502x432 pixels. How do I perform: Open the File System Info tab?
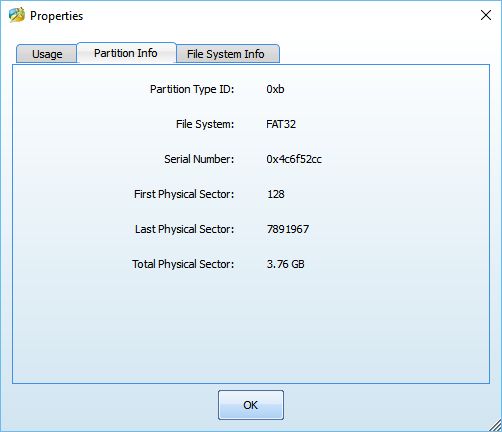[227, 54]
